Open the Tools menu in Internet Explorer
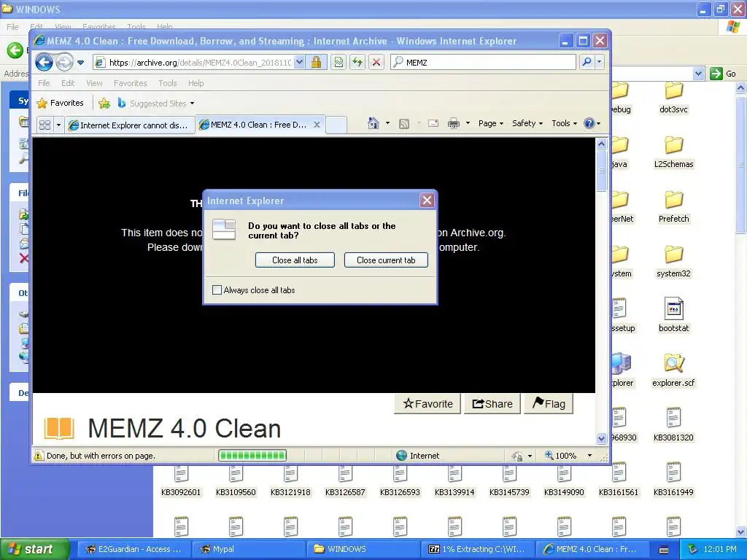747x560 pixels. (x=167, y=83)
